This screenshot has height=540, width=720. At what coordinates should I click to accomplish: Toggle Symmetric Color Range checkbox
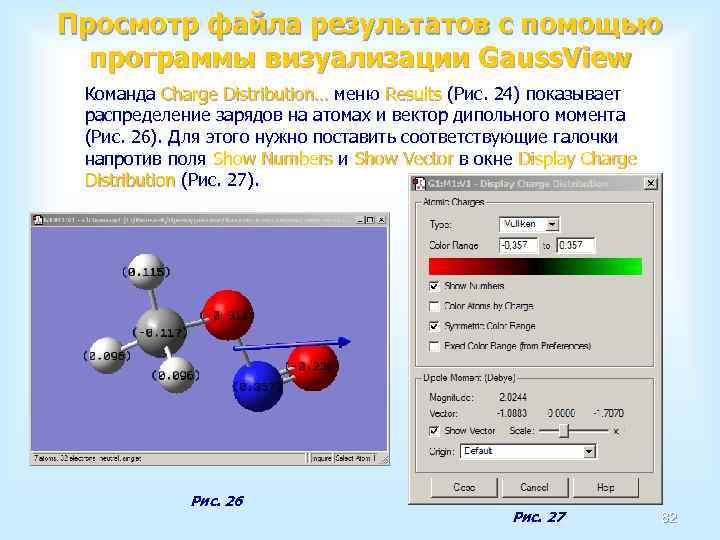[x=434, y=326]
